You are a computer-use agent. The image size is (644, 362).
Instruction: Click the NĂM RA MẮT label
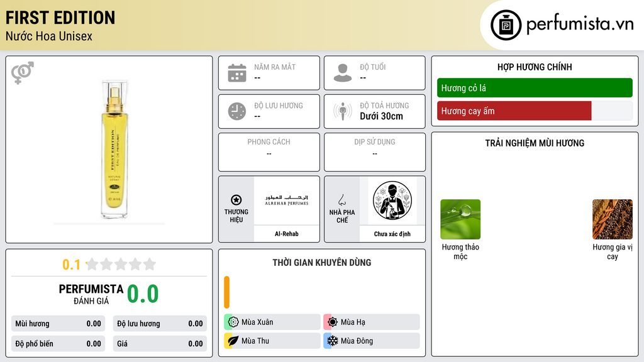(x=275, y=67)
